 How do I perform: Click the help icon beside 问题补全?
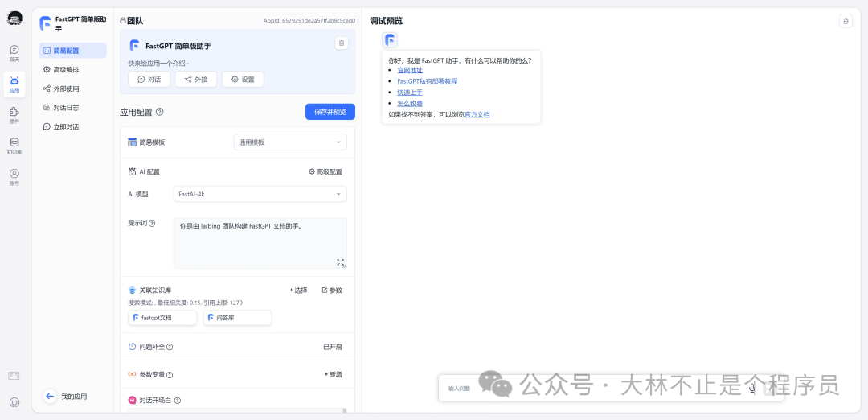coord(170,347)
